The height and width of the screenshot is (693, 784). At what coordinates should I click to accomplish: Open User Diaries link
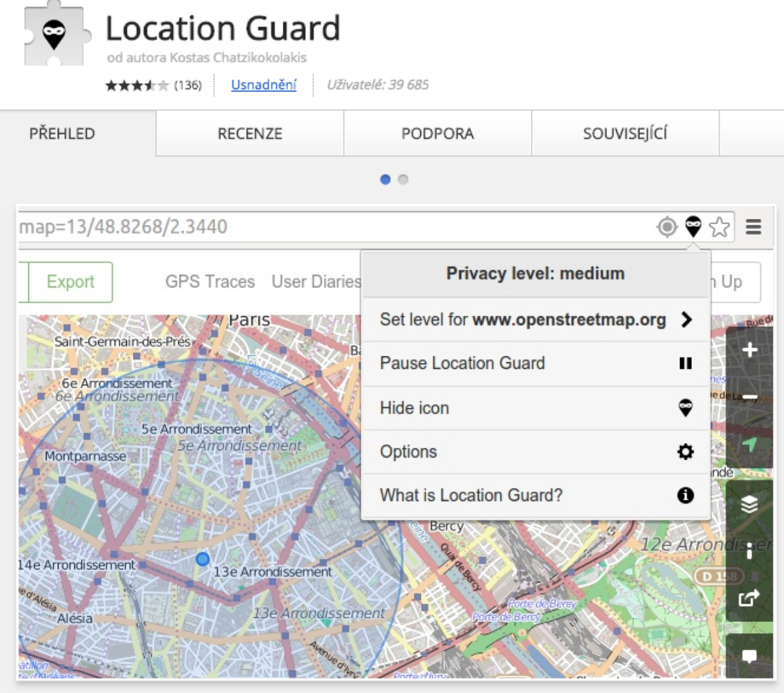point(316,281)
